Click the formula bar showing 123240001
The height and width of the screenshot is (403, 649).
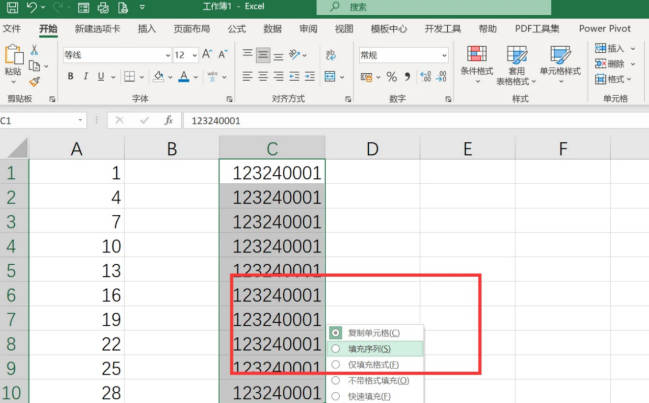coord(416,121)
